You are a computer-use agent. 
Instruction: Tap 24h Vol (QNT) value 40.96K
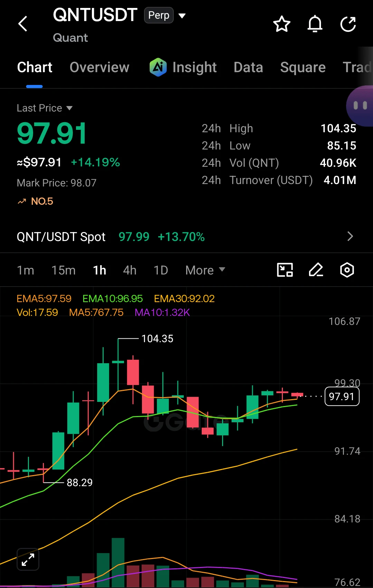click(x=338, y=163)
